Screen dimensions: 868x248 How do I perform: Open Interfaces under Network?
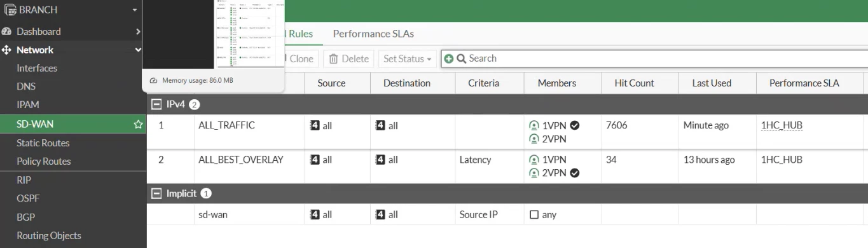(37, 68)
